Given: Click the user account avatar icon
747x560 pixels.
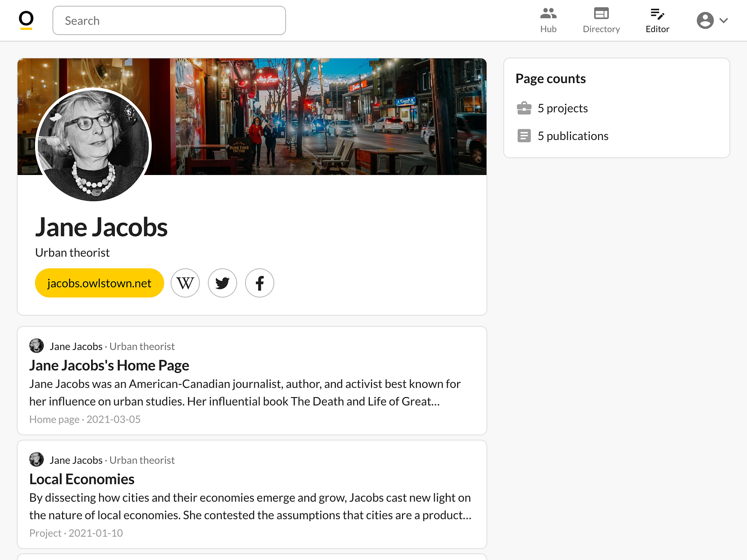Looking at the screenshot, I should [x=705, y=21].
